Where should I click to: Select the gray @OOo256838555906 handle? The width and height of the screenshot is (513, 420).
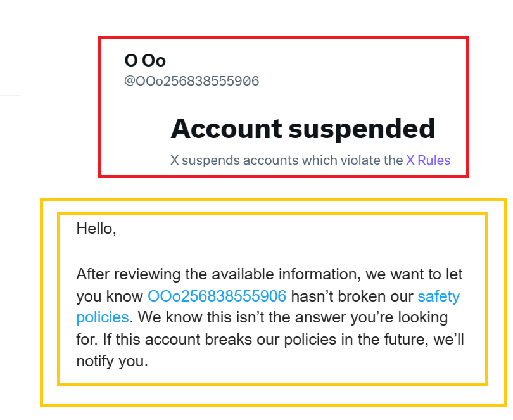point(192,81)
